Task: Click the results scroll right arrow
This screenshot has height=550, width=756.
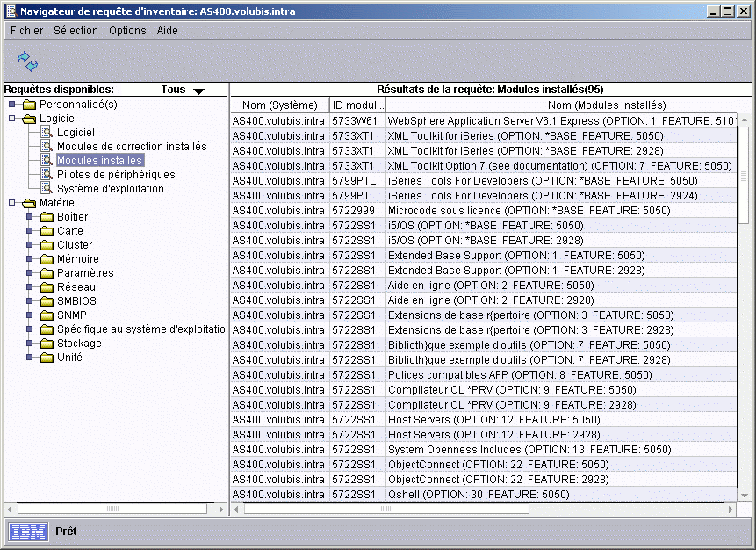Action: (x=731, y=509)
